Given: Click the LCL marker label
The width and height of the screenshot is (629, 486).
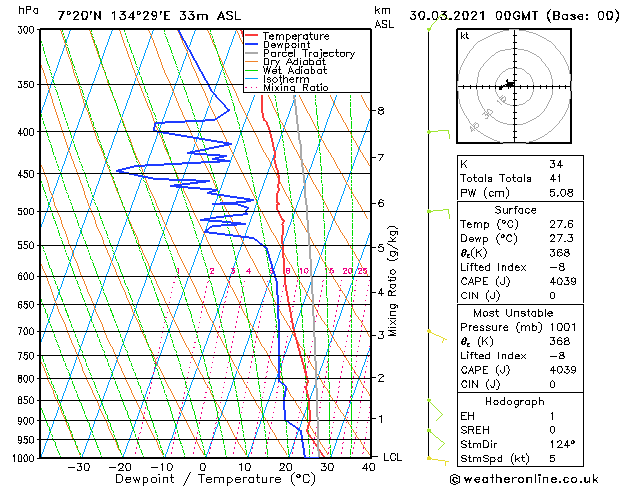Looking at the screenshot, I should tap(392, 457).
